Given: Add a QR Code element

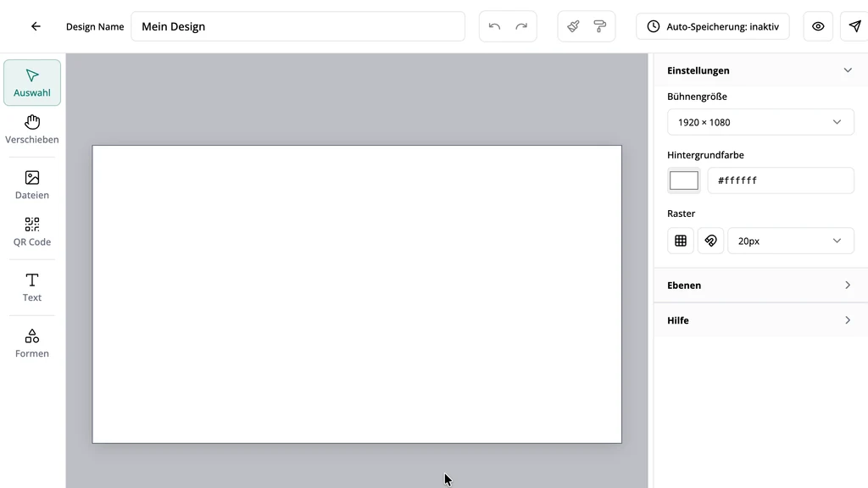Looking at the screenshot, I should pyautogui.click(x=32, y=232).
